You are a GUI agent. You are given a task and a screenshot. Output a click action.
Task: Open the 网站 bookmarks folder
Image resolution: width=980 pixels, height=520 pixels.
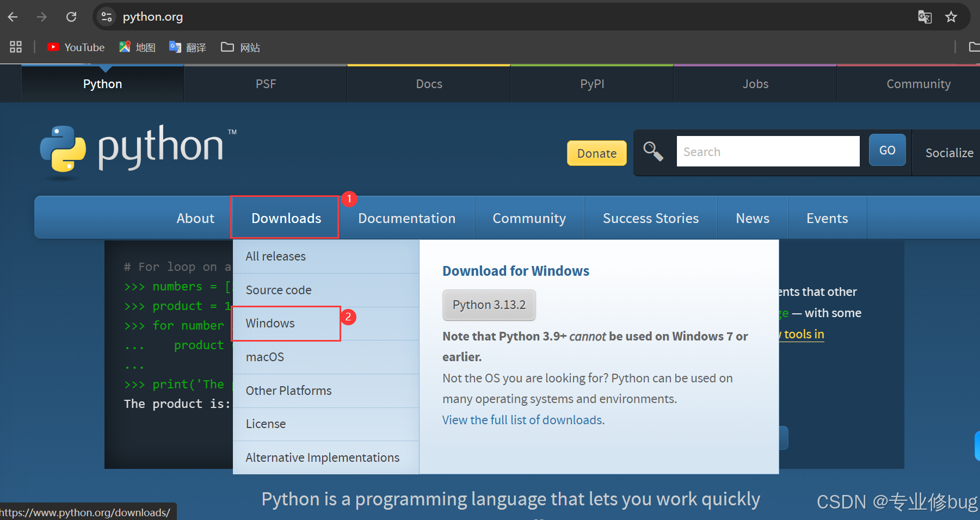[241, 47]
